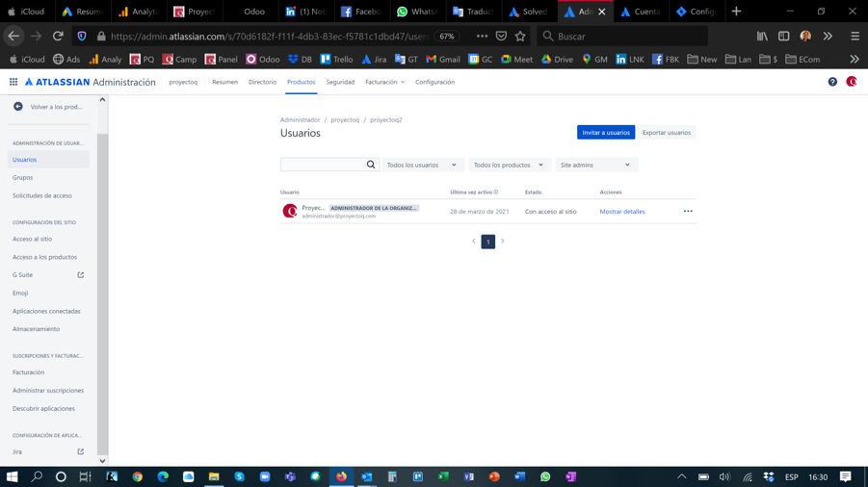Select the Productos navigation tab
868x487 pixels.
[x=302, y=82]
